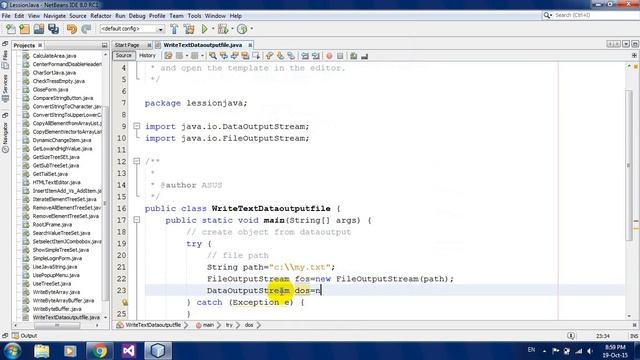
Task: Open the File menu
Action: coord(6,16)
